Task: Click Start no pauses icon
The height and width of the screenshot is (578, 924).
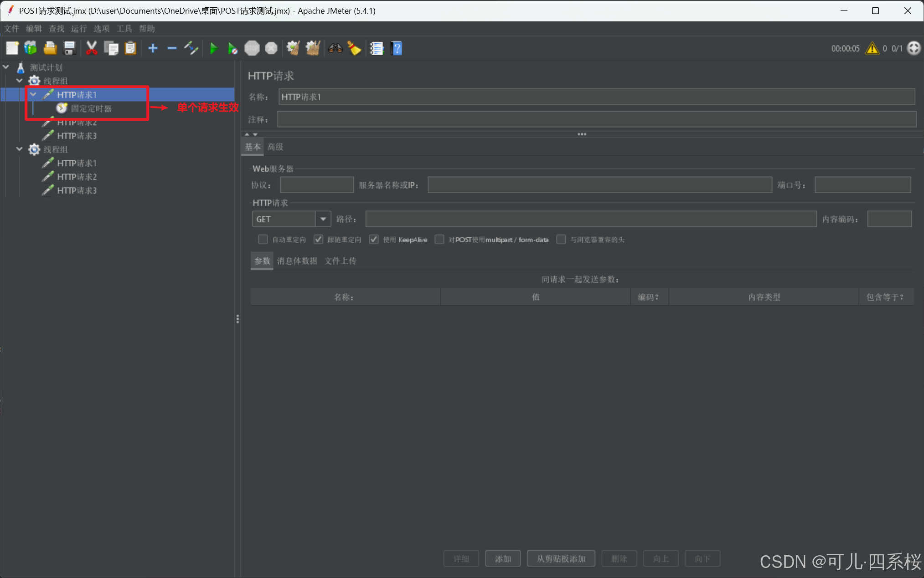Action: point(232,48)
